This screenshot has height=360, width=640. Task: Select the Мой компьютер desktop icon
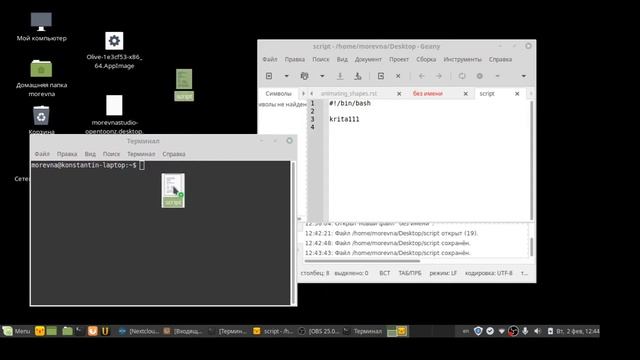pos(41,27)
